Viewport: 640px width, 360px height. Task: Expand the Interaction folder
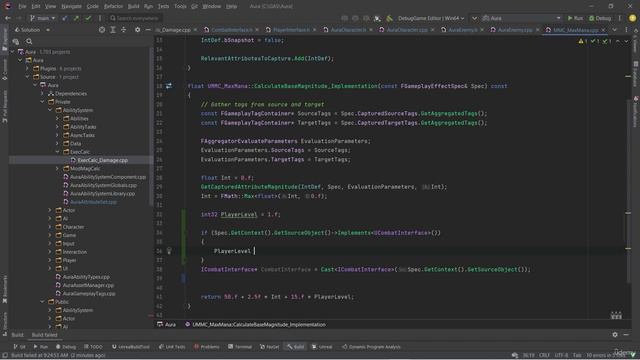(x=50, y=252)
